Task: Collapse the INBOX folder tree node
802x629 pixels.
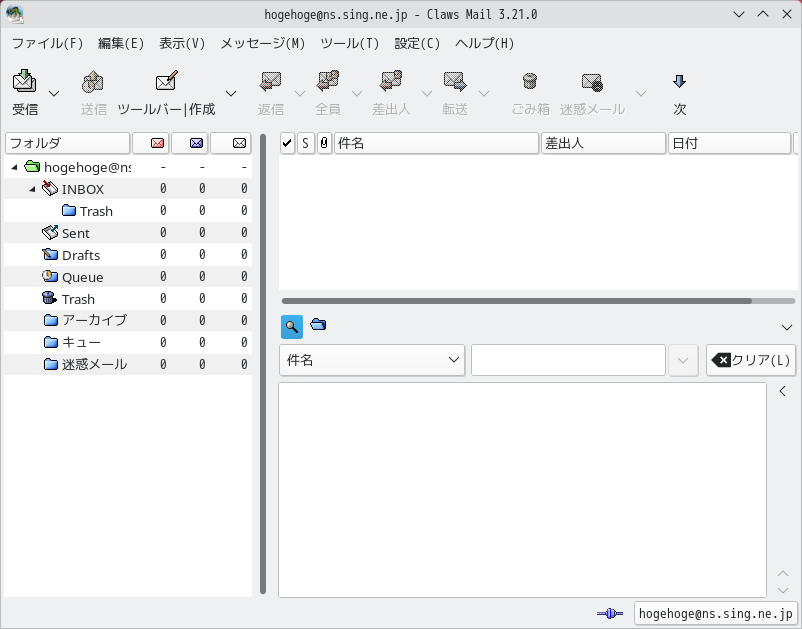Action: (32, 189)
